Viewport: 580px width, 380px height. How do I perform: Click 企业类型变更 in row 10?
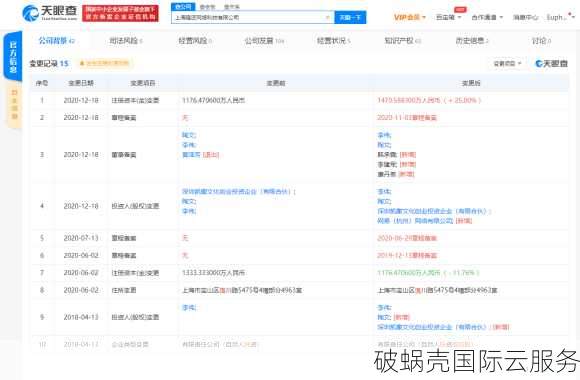130,344
